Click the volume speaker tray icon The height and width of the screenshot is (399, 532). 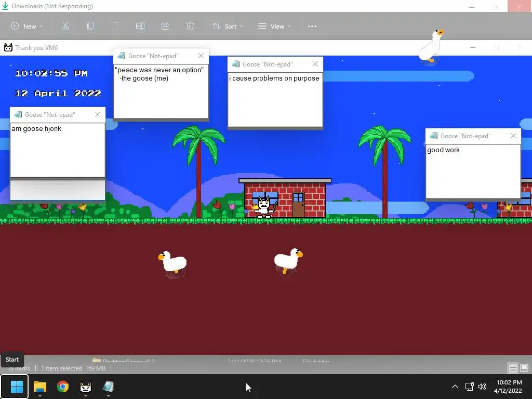pyautogui.click(x=482, y=387)
